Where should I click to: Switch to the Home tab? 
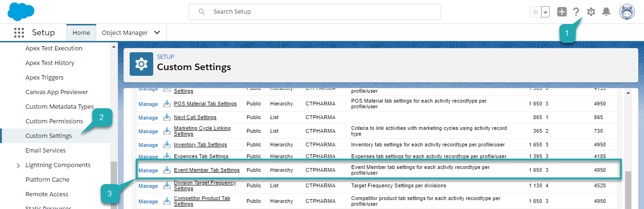81,32
